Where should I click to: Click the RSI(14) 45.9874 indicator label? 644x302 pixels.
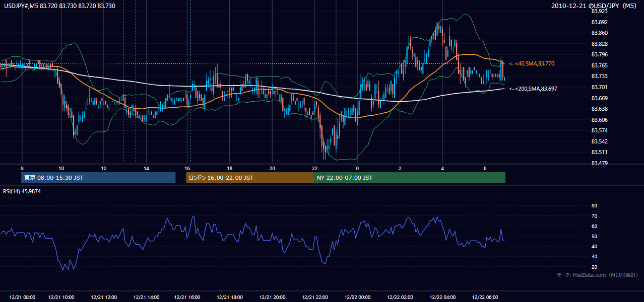22,191
